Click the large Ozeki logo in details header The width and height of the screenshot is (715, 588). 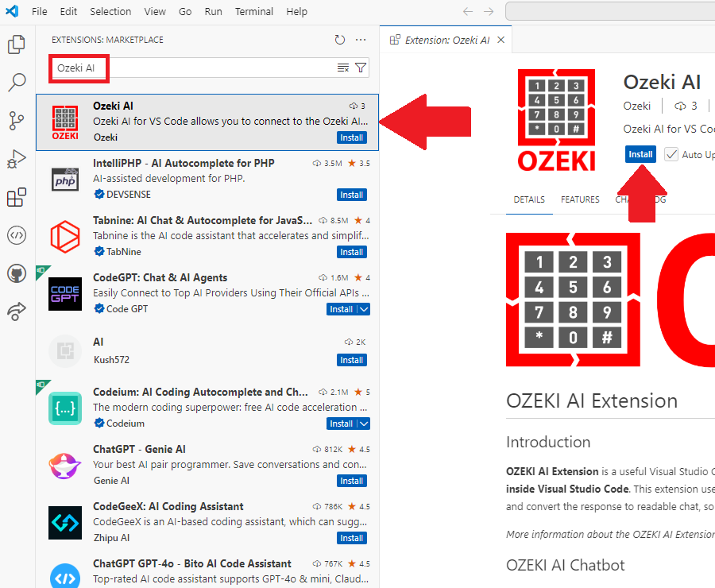click(x=556, y=120)
